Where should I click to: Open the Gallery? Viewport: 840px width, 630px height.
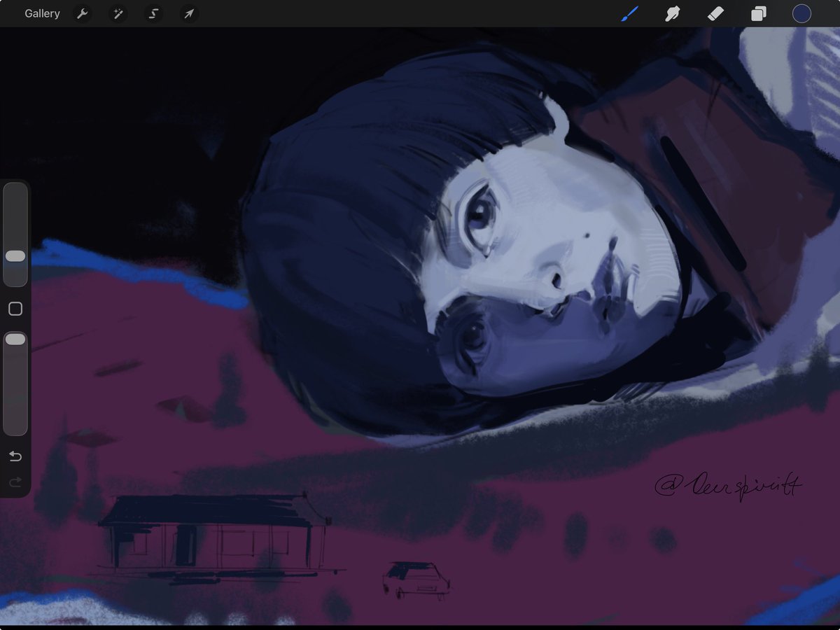42,13
